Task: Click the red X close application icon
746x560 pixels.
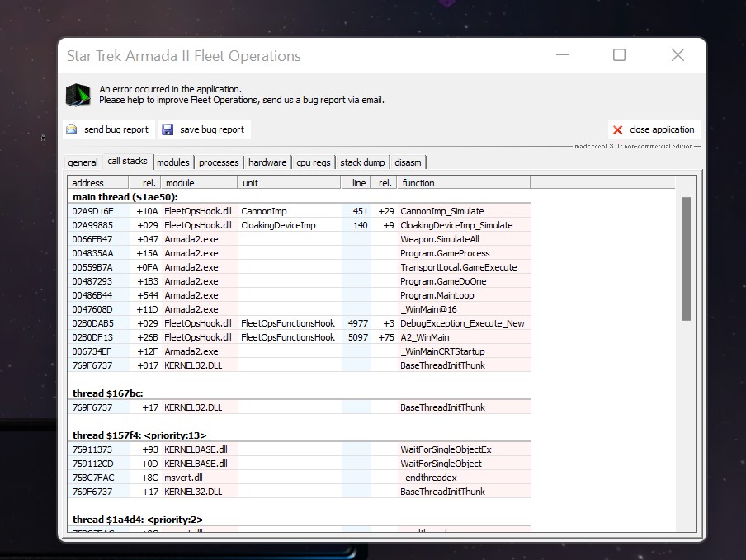Action: 618,129
